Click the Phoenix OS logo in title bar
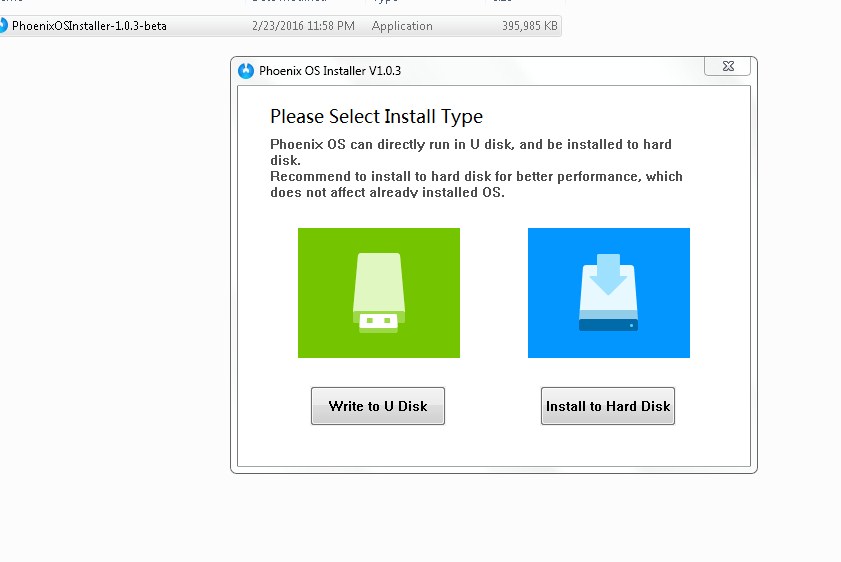 246,71
